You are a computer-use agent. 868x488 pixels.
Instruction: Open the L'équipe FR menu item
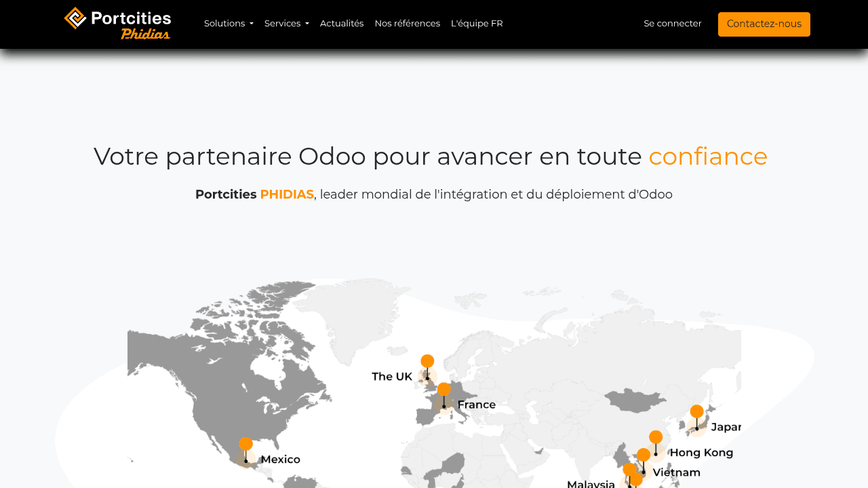(x=477, y=24)
